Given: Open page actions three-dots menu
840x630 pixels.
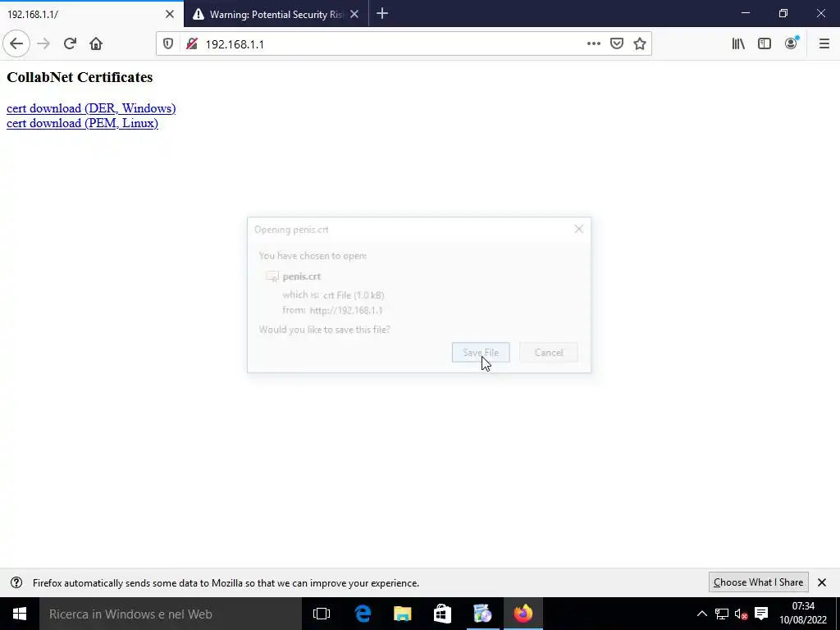Looking at the screenshot, I should click(594, 44).
